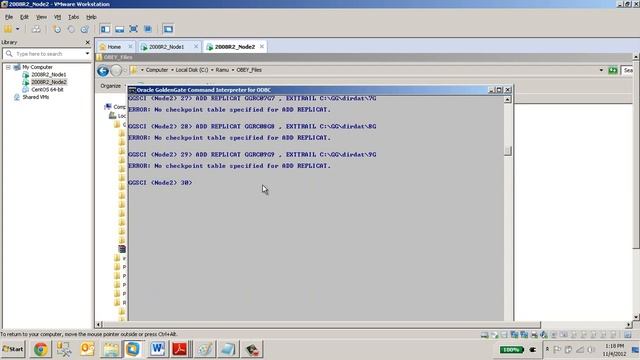Click the Send Ctrl+Alt+Del toolbar icon

(x=36, y=29)
